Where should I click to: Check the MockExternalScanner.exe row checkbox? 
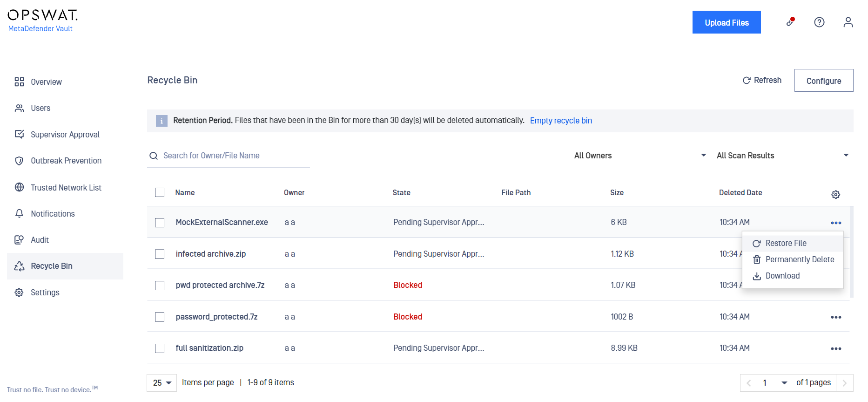pyautogui.click(x=160, y=223)
